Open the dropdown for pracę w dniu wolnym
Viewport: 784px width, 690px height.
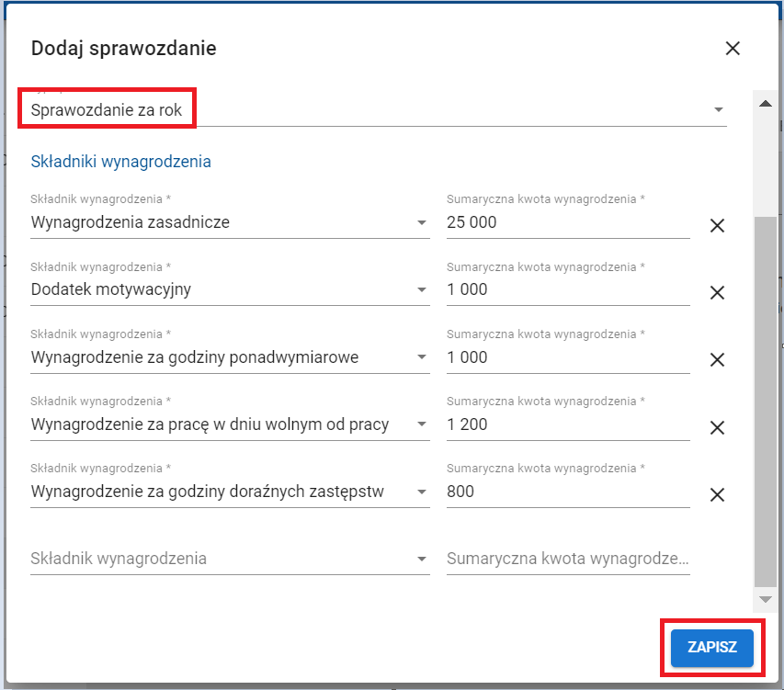pyautogui.click(x=421, y=424)
